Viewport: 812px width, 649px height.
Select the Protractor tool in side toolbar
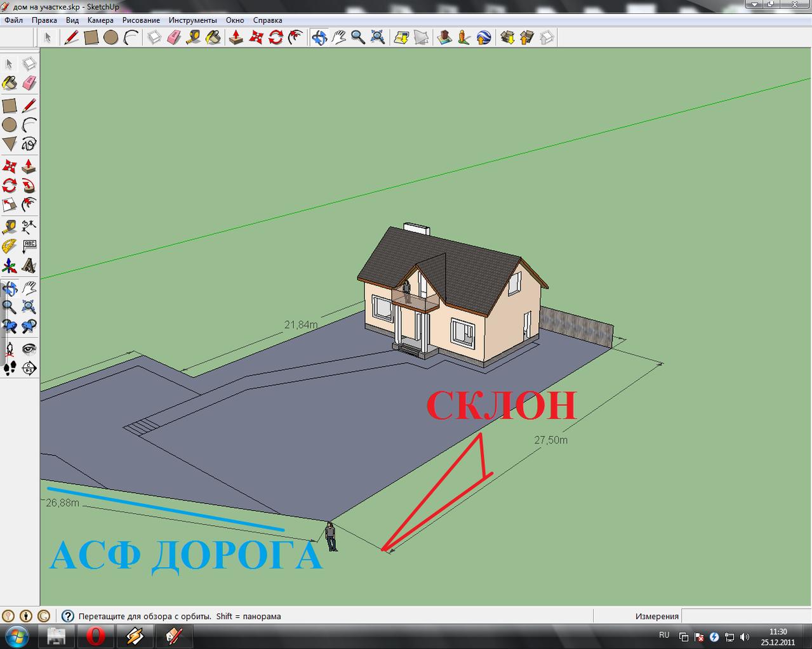pos(10,246)
